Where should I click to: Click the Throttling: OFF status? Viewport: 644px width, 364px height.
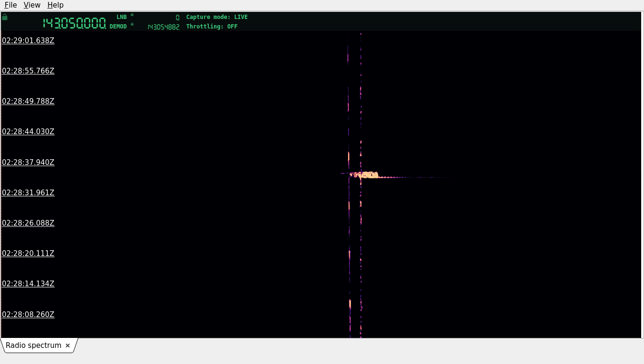212,27
